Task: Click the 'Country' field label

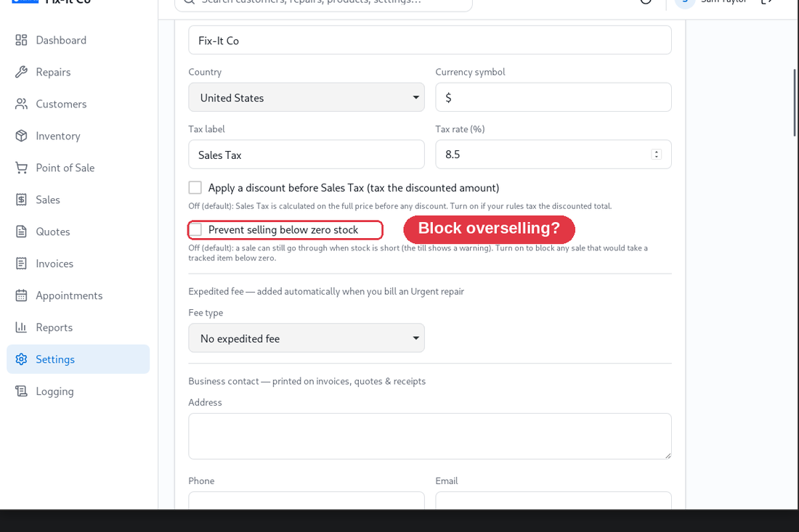Action: pos(205,72)
